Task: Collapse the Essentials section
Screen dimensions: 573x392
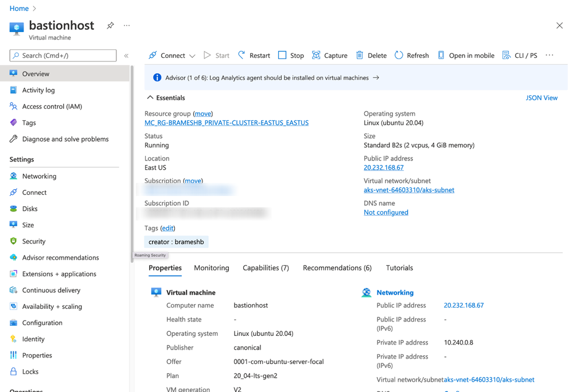Action: 150,98
